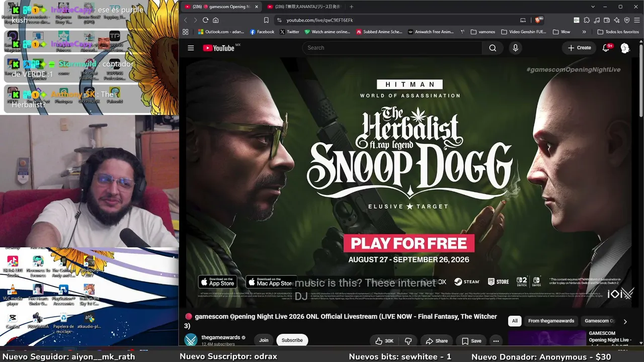Subscribe to thegameawards channel
The width and height of the screenshot is (644, 362).
[x=292, y=340]
